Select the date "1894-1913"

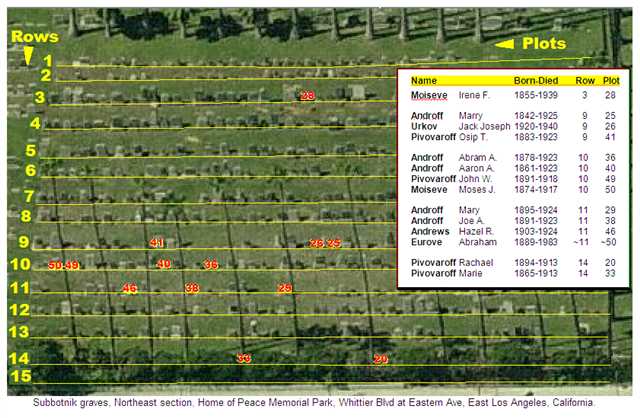tap(536, 262)
